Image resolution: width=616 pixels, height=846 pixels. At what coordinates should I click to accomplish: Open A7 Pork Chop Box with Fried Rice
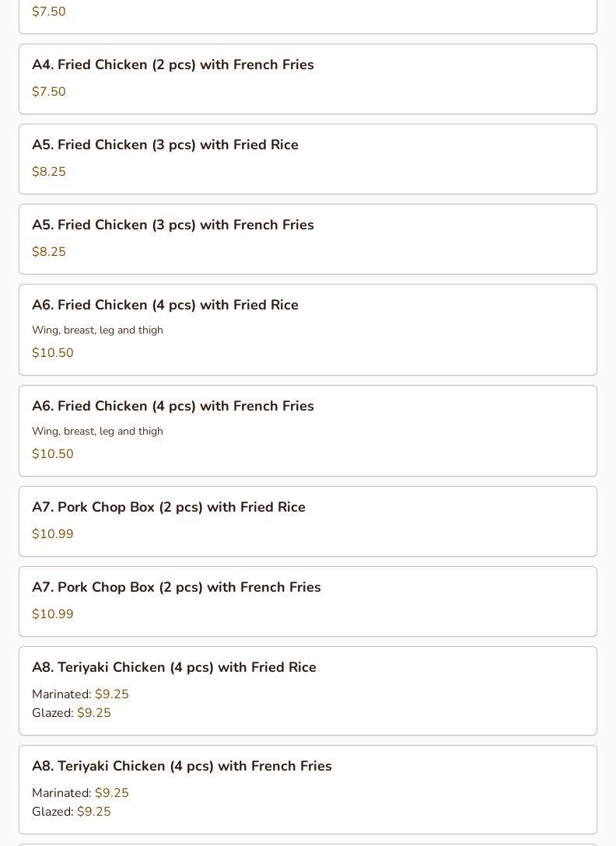point(169,507)
